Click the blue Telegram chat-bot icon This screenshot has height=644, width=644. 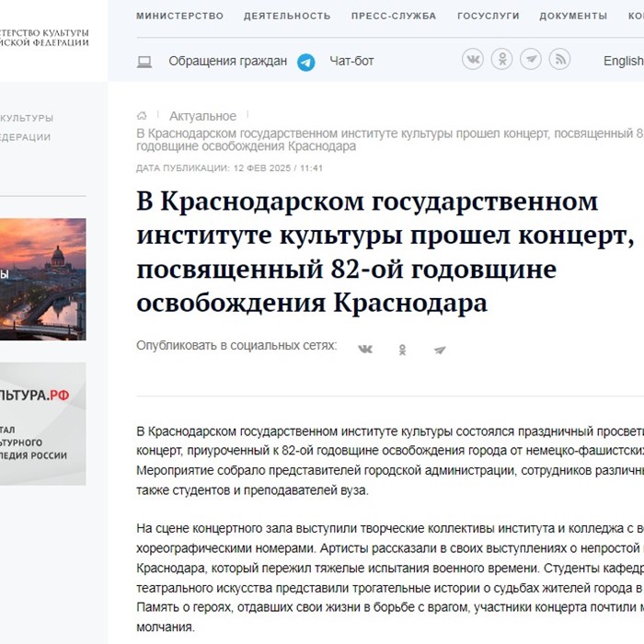click(x=306, y=63)
